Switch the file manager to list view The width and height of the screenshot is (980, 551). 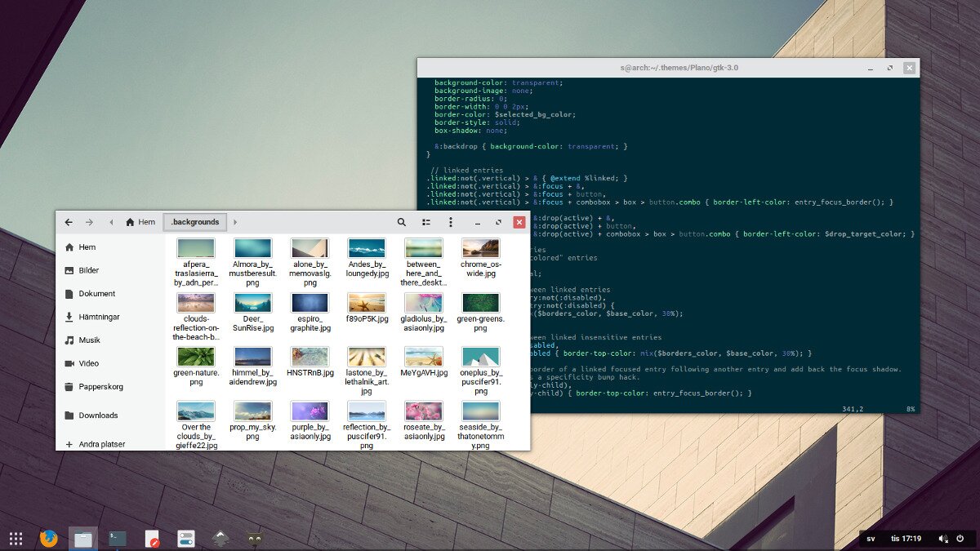(425, 222)
